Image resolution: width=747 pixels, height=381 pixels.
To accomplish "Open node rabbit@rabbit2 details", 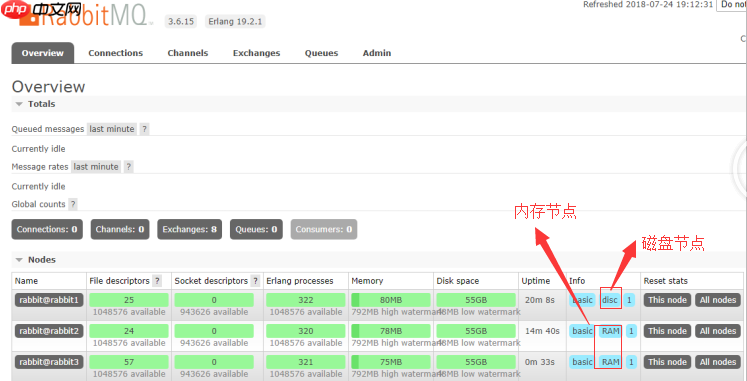I will [50, 331].
